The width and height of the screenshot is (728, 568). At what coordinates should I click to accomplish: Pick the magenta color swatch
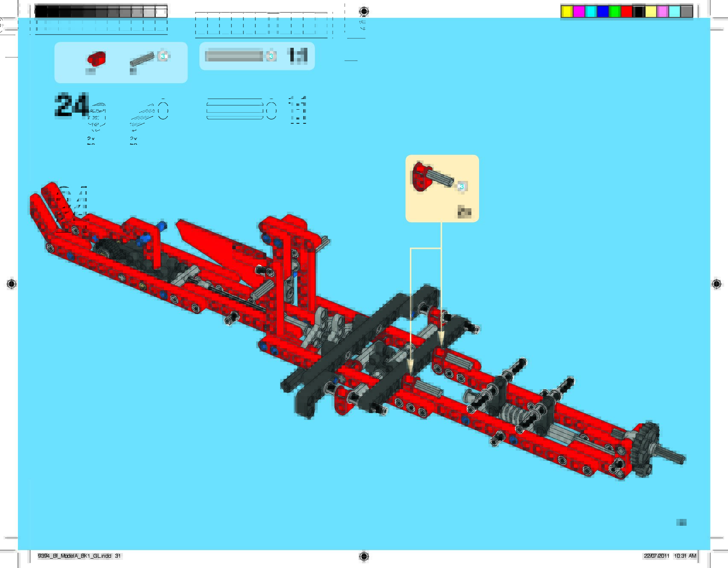[x=579, y=12]
